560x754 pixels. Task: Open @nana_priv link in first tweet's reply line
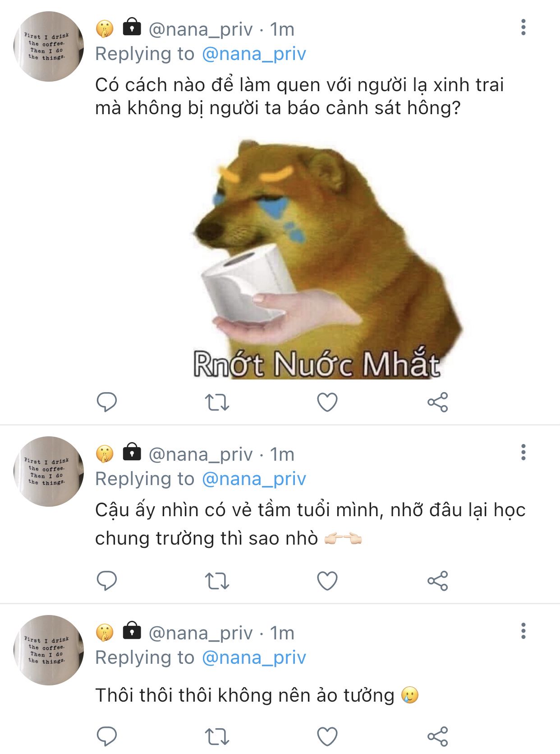254,54
